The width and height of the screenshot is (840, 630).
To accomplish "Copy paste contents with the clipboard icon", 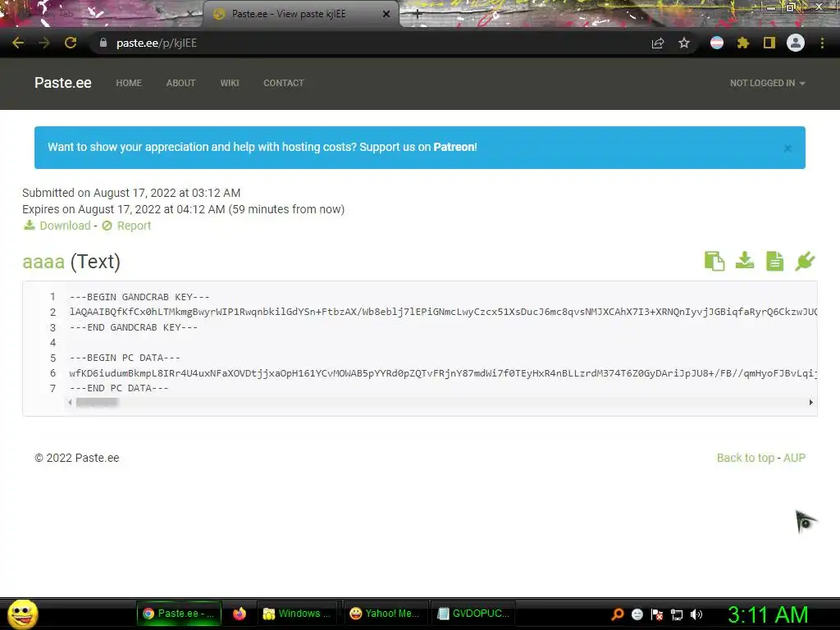I will click(x=714, y=262).
